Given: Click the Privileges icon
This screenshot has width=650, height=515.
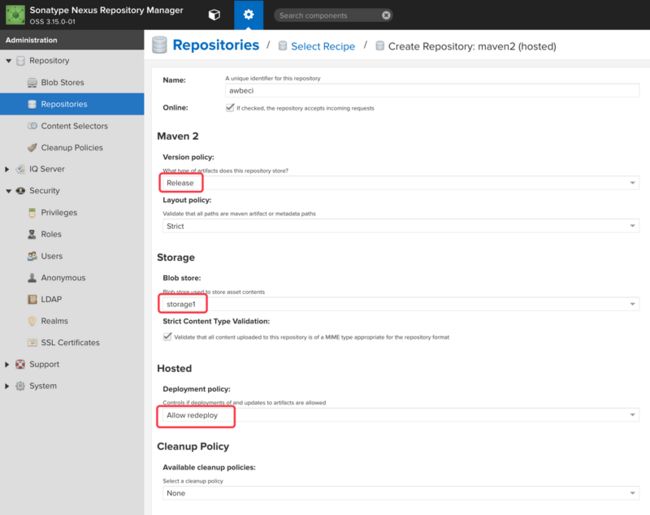Looking at the screenshot, I should pos(32,213).
